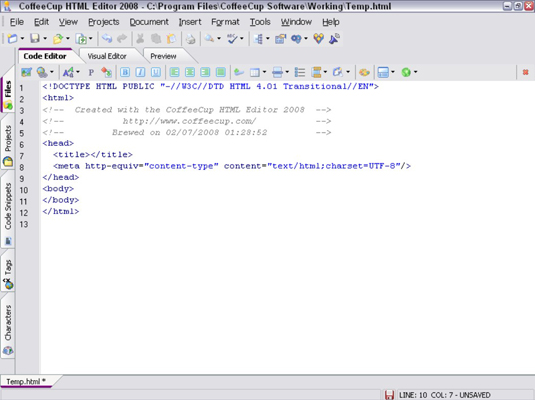535x400 pixels.
Task: Open the Save dropdown arrow
Action: (45, 39)
